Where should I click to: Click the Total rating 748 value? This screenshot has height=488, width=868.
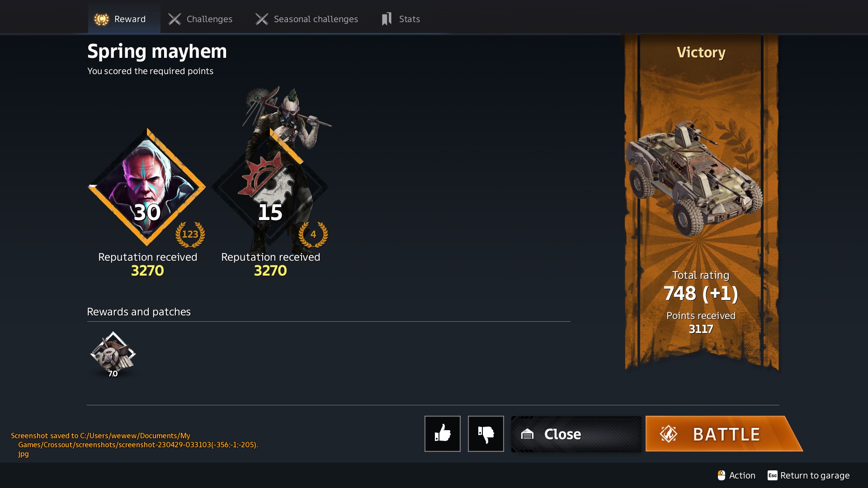click(701, 293)
